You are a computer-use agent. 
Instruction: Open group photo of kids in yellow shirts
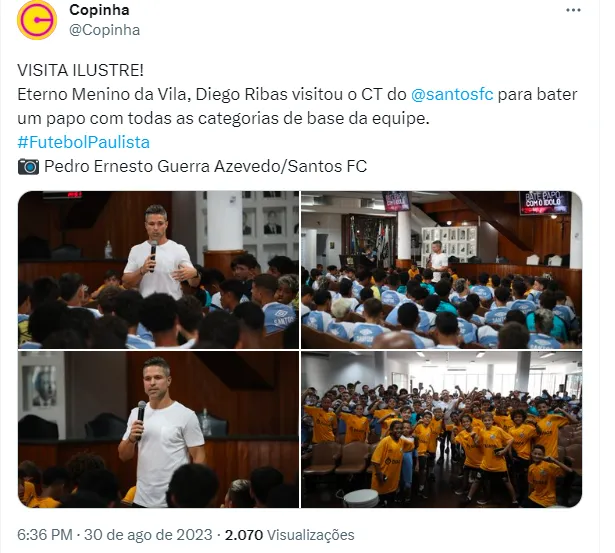pyautogui.click(x=442, y=429)
